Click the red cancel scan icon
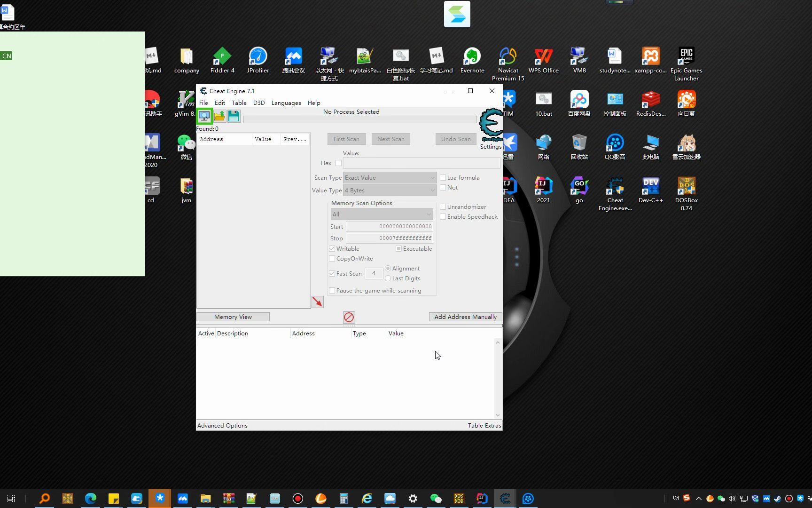 [x=348, y=317]
